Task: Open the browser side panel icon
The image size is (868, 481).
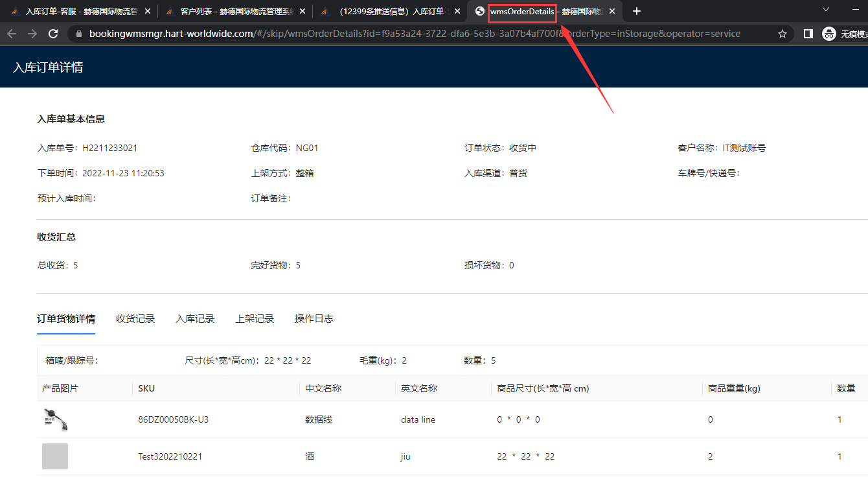Action: [808, 34]
